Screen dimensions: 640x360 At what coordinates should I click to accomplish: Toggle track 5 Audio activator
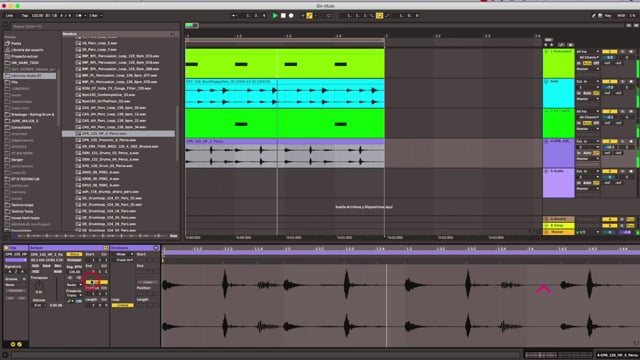coord(609,171)
